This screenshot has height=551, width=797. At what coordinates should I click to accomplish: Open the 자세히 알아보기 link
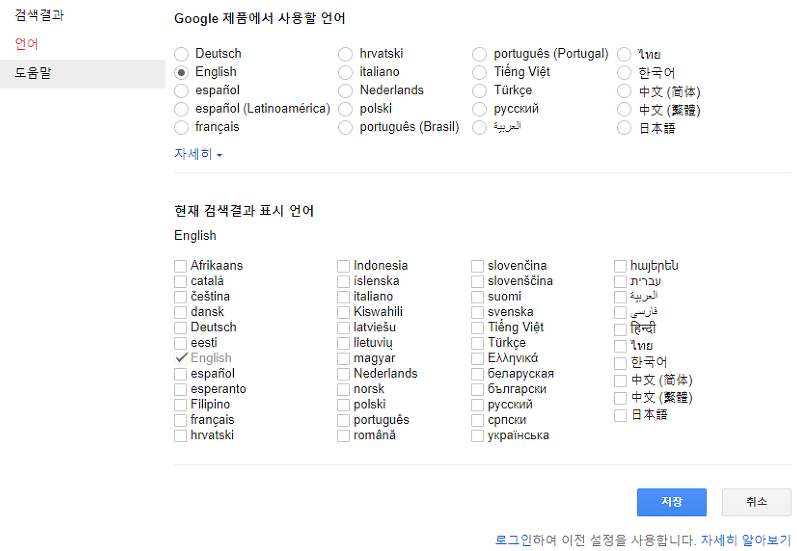click(x=746, y=540)
